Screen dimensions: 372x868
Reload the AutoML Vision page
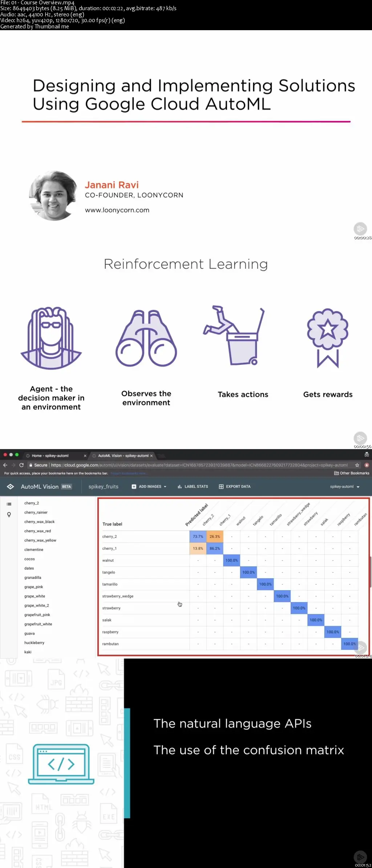(x=21, y=465)
